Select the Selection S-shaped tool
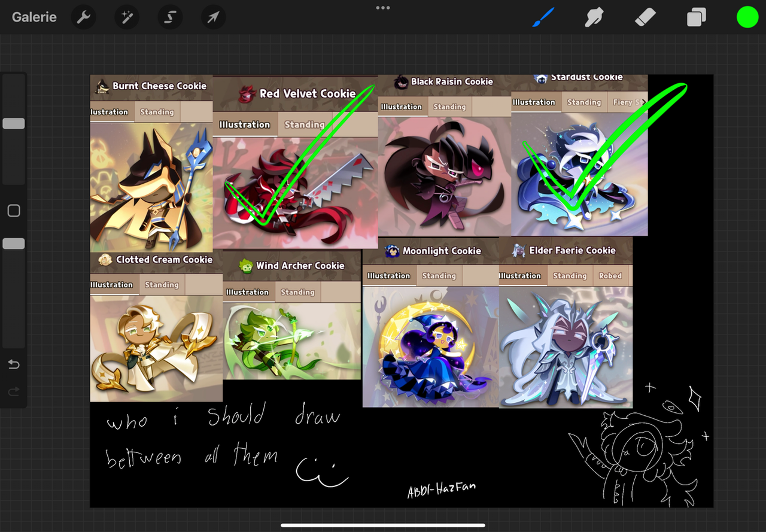This screenshot has height=532, width=766. click(170, 17)
